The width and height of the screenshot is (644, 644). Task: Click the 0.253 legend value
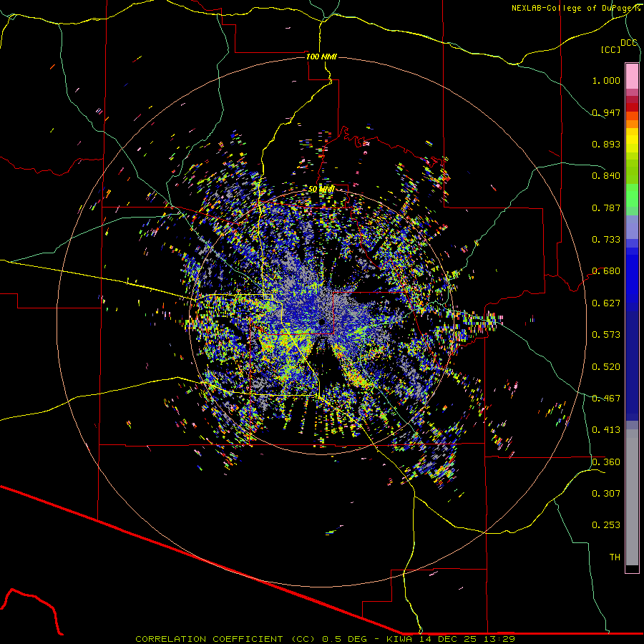click(x=606, y=525)
